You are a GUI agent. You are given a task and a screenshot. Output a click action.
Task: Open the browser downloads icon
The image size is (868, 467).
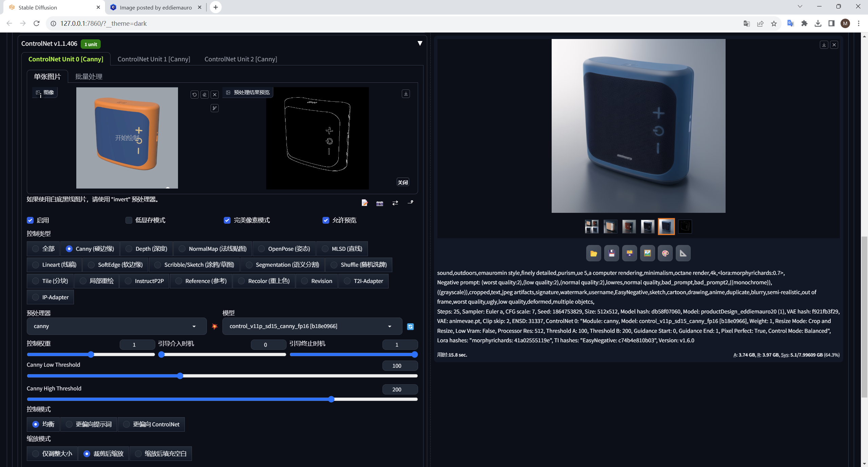pyautogui.click(x=818, y=23)
